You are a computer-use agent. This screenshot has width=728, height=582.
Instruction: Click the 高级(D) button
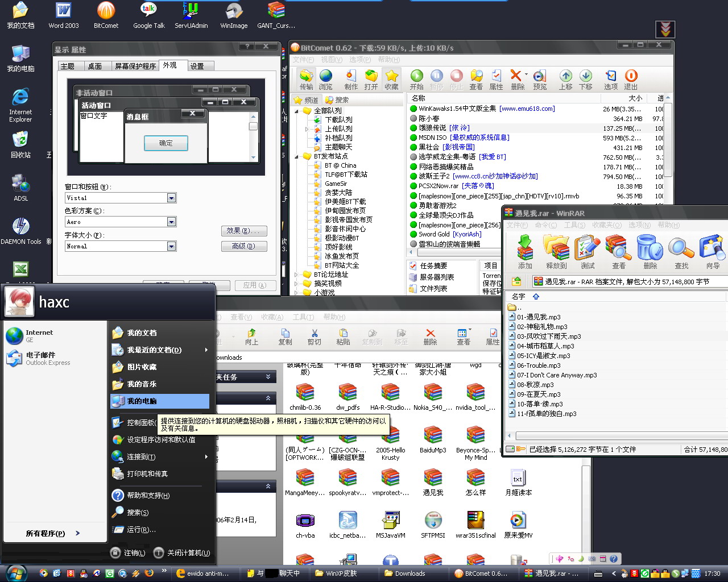[x=244, y=246]
